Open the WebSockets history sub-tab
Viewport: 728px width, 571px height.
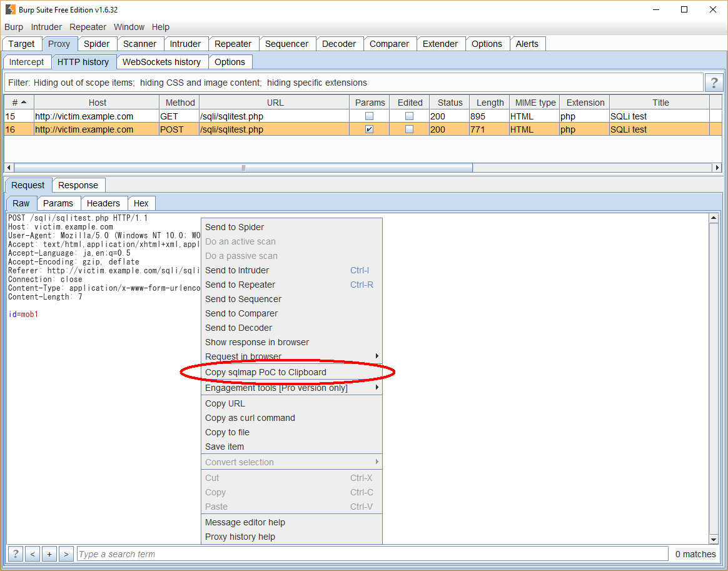tap(161, 62)
